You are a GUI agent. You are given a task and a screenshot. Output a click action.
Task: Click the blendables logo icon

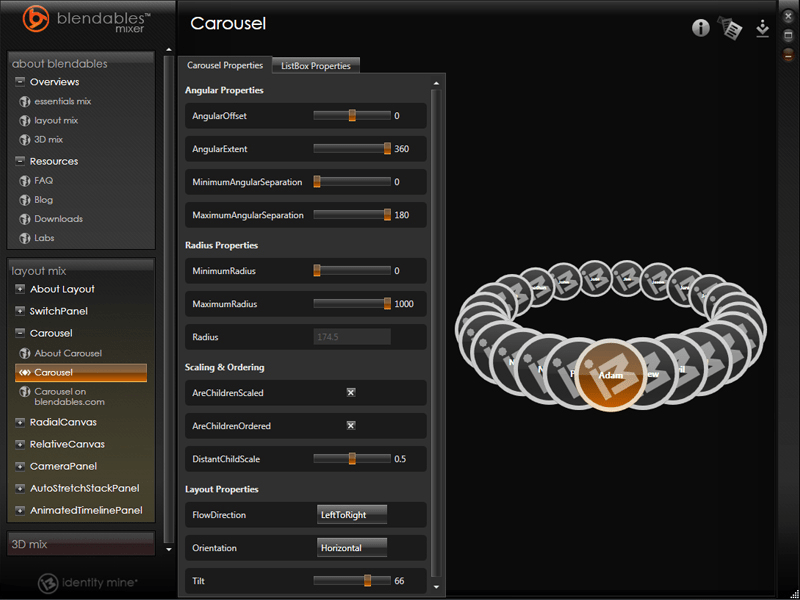tap(36, 19)
